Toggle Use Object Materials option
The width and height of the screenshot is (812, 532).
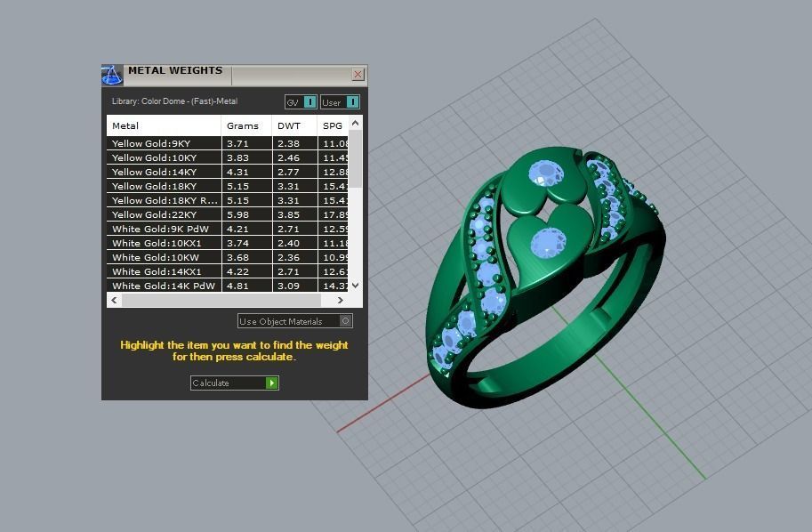point(295,321)
